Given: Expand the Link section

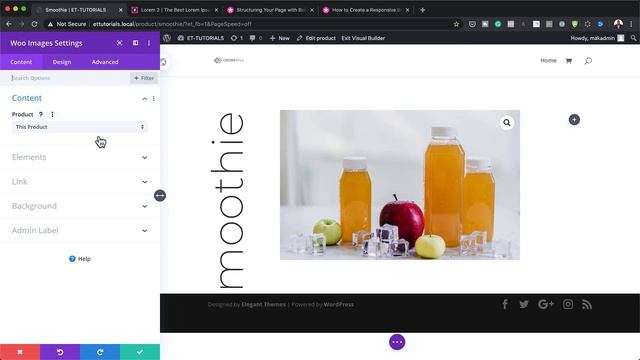Looking at the screenshot, I should [80, 182].
